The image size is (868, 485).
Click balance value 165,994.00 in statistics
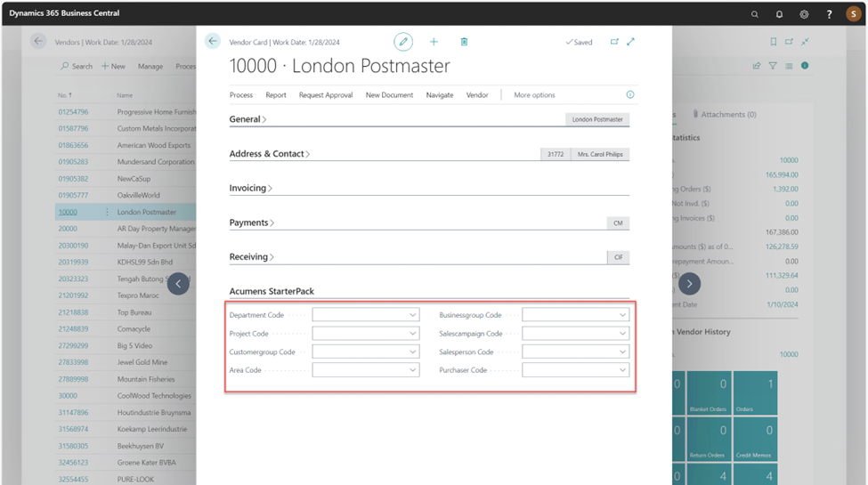[x=782, y=174]
